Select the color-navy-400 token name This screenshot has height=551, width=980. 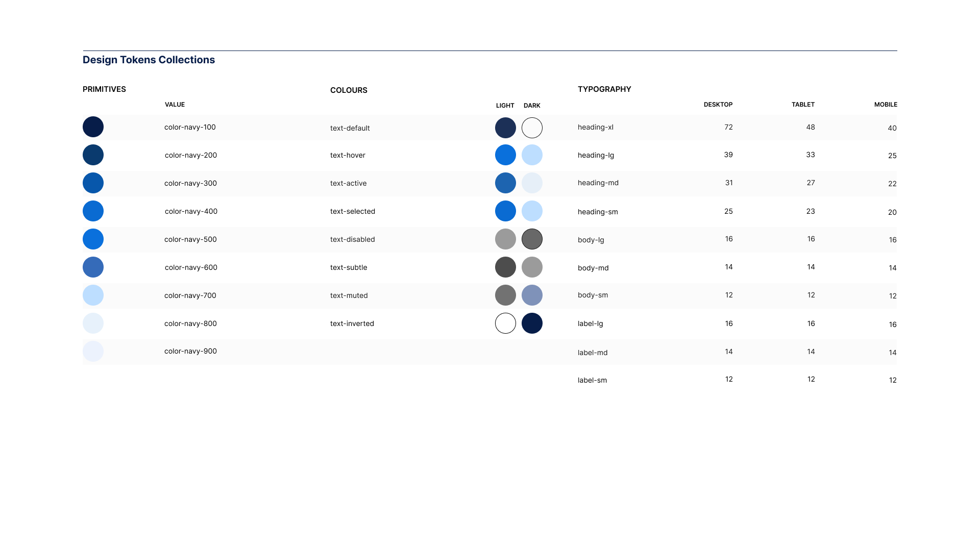coord(190,211)
